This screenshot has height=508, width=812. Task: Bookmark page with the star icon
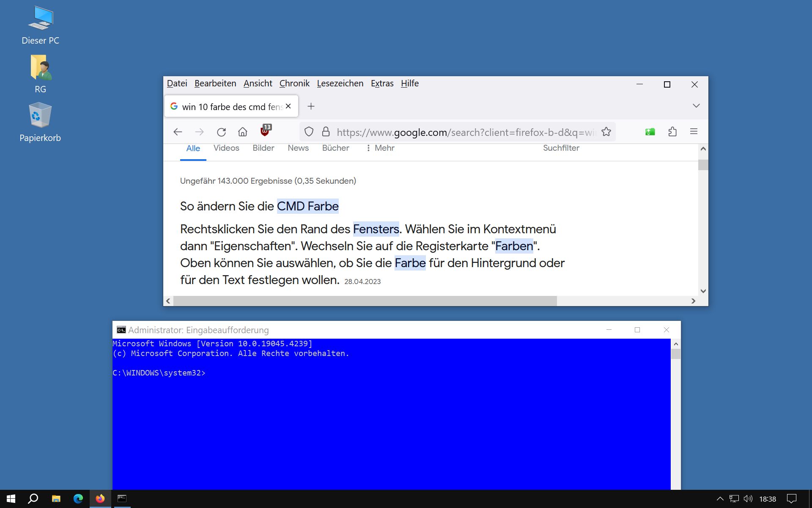pyautogui.click(x=606, y=132)
